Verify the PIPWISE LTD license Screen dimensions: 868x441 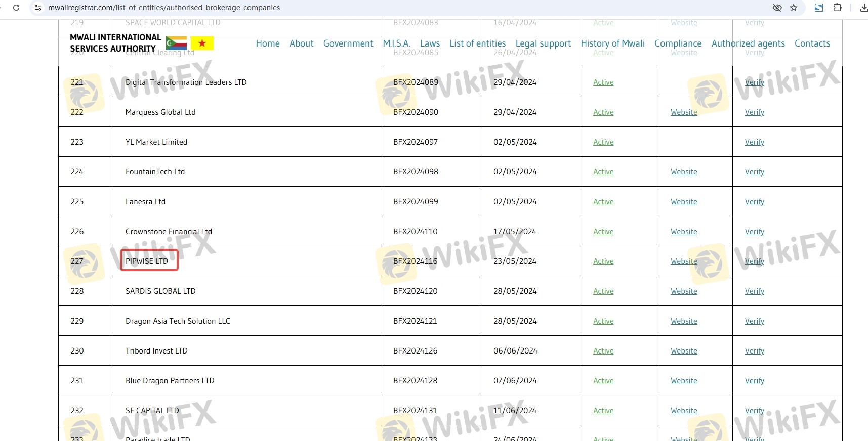tap(755, 261)
